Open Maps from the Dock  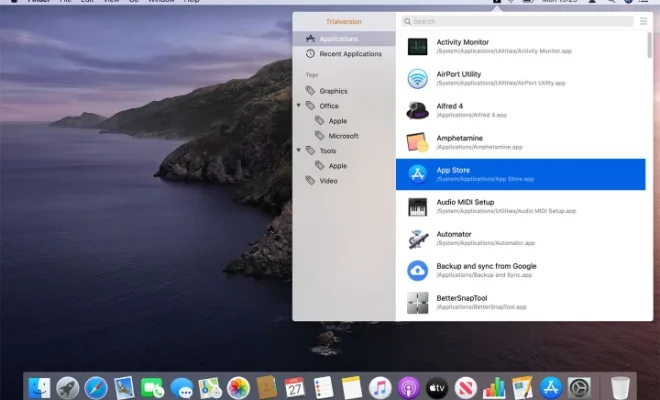[x=210, y=388]
